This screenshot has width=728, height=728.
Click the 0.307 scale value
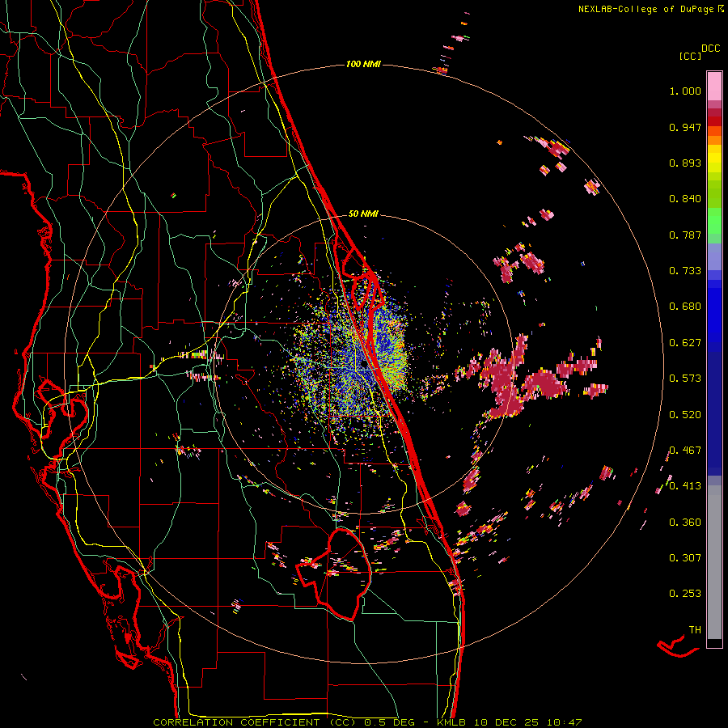[x=685, y=558]
